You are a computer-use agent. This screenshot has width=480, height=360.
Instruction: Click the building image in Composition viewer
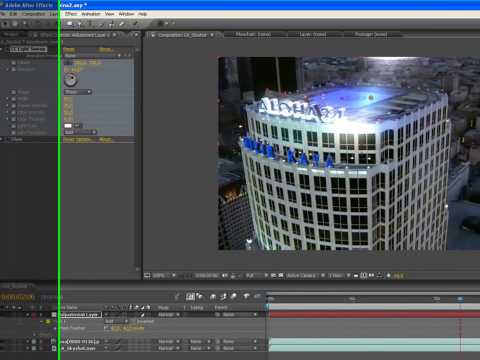pos(349,153)
